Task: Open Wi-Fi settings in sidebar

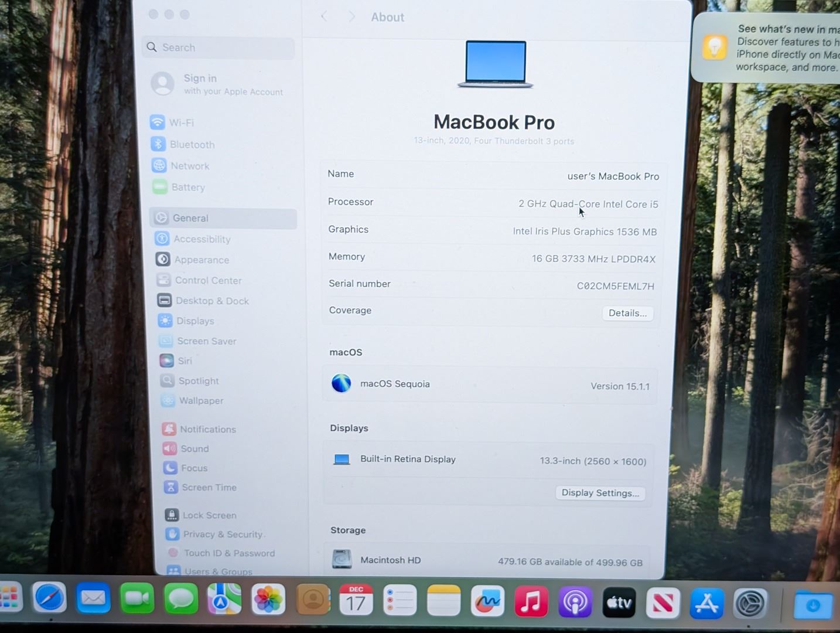Action: [x=181, y=122]
